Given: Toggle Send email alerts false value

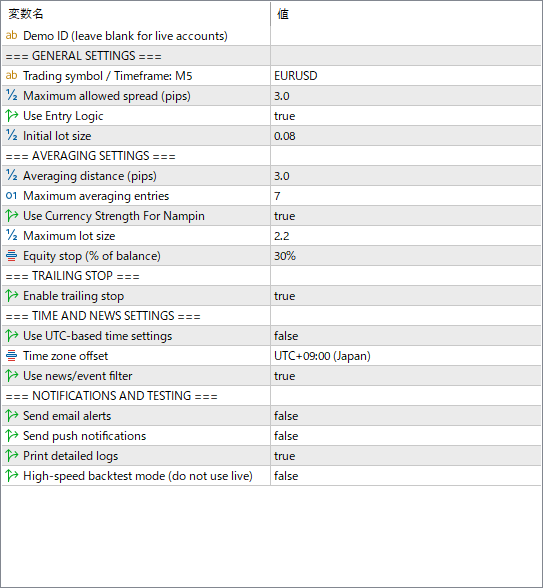Looking at the screenshot, I should click(405, 416).
